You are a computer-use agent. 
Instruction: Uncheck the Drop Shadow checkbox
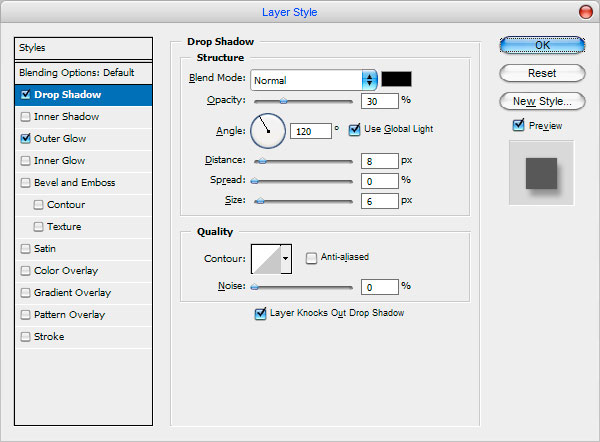[26, 95]
